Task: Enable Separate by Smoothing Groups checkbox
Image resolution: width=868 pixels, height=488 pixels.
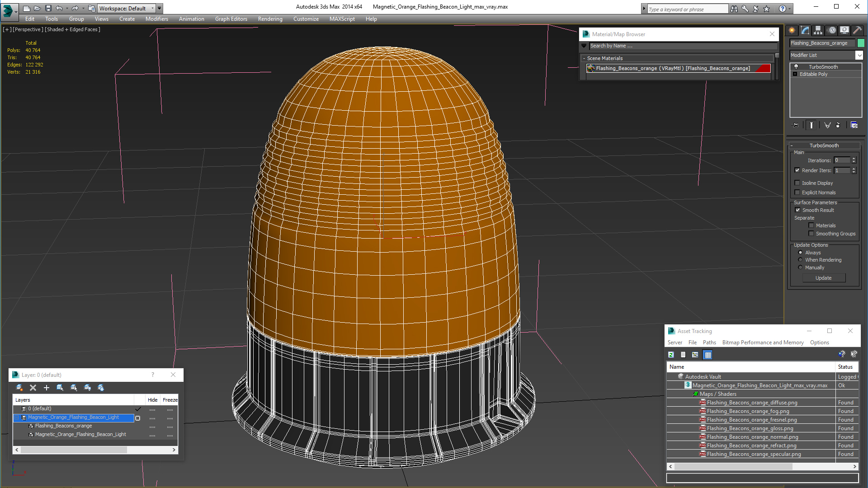Action: 811,234
